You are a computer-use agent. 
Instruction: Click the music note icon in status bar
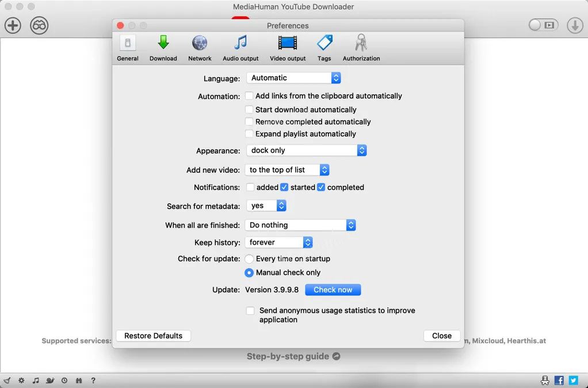pos(36,381)
